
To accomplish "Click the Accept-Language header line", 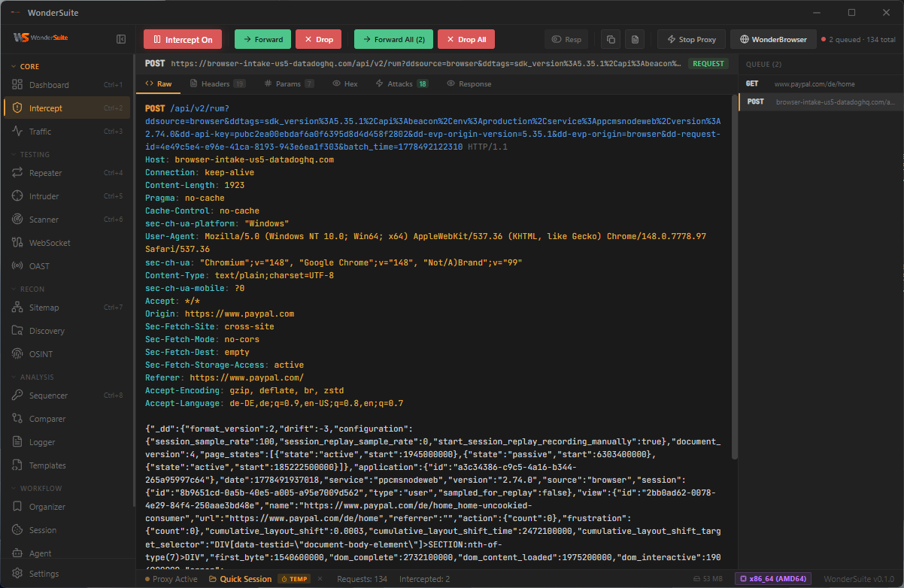I will pos(275,403).
